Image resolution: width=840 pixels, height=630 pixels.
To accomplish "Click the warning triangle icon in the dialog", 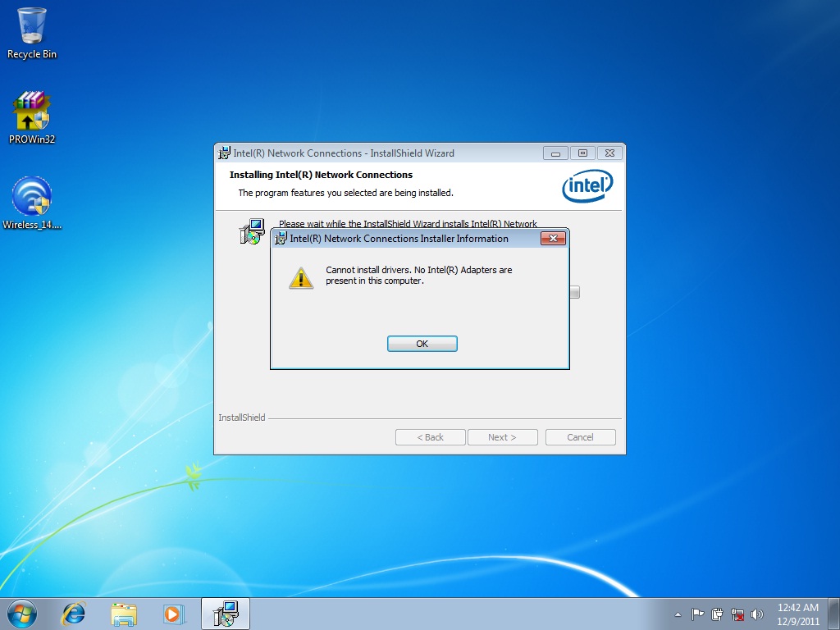I will (x=301, y=278).
